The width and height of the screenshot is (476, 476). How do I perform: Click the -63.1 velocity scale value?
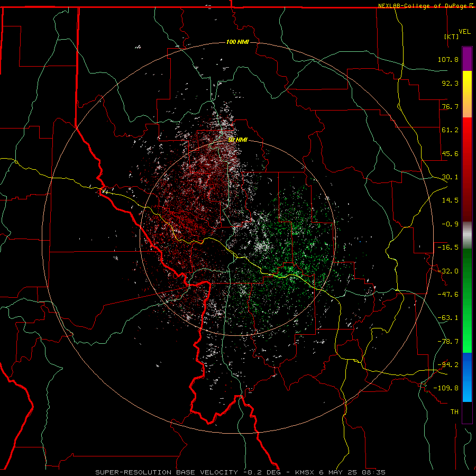pos(448,318)
